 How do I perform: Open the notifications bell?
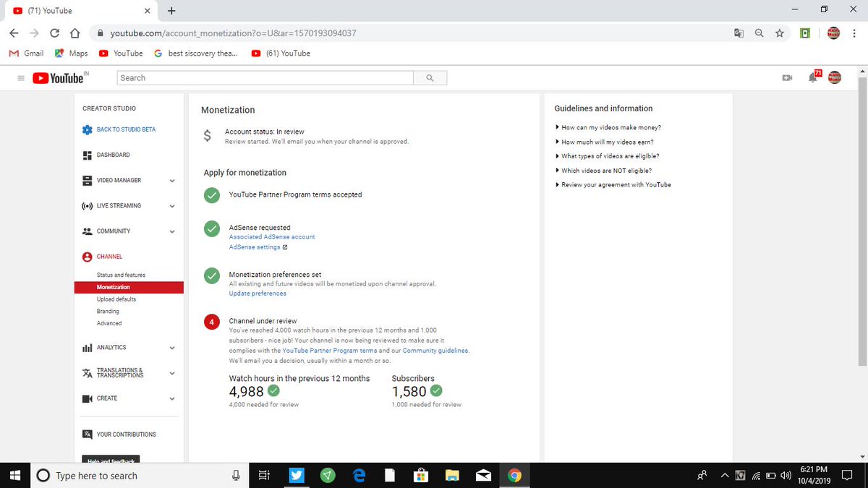coord(813,77)
